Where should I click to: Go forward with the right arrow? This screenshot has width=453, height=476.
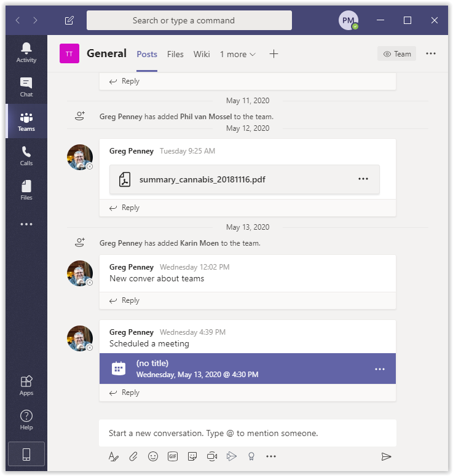coord(35,20)
